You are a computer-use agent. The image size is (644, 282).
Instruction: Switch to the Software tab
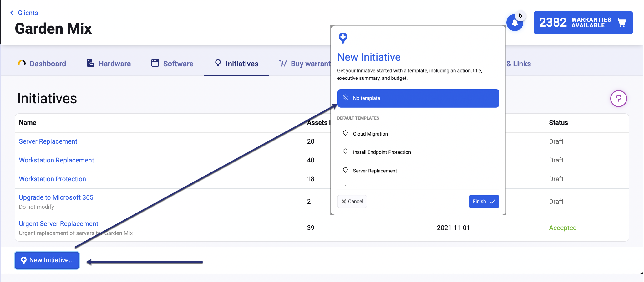click(172, 64)
